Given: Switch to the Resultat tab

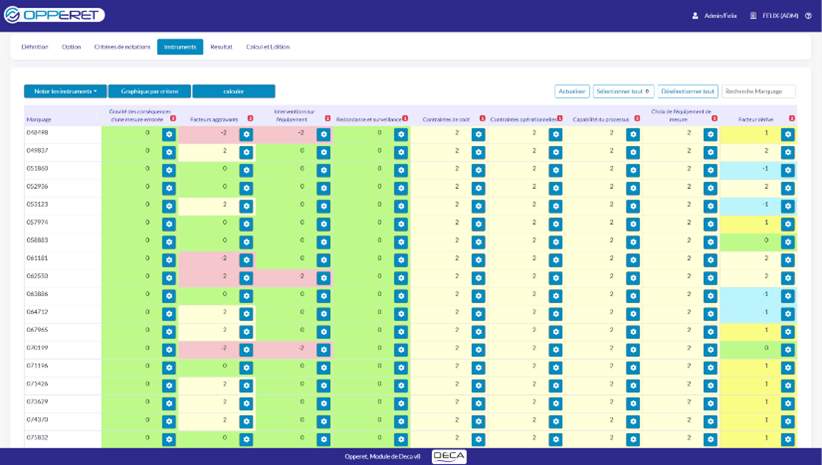Looking at the screenshot, I should tap(221, 47).
